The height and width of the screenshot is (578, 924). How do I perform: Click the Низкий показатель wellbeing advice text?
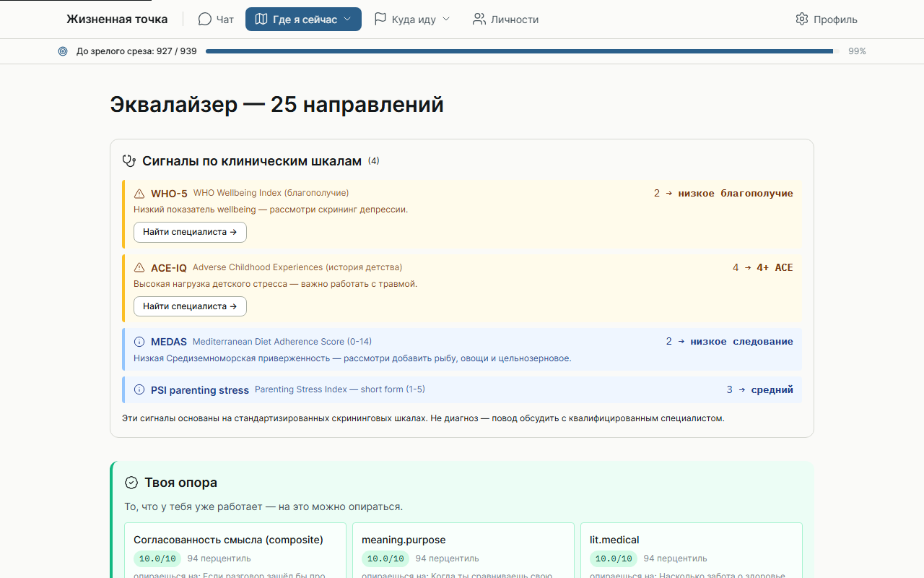pos(271,210)
